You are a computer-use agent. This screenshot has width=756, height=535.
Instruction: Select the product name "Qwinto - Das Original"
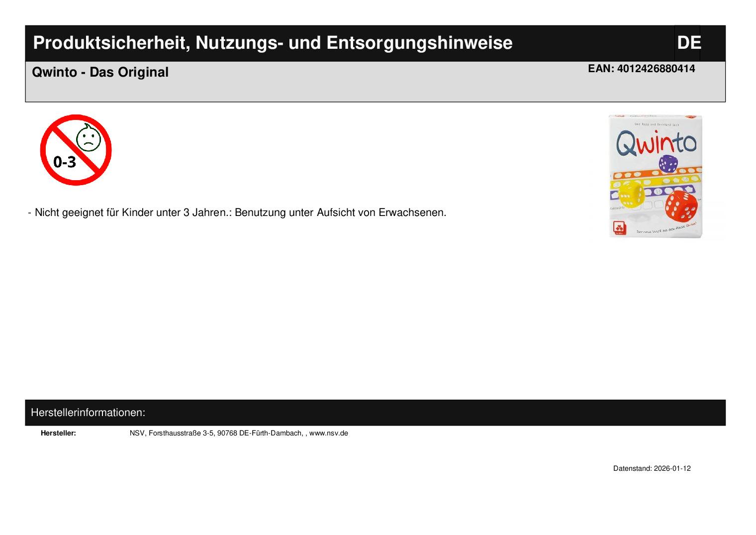click(100, 72)
